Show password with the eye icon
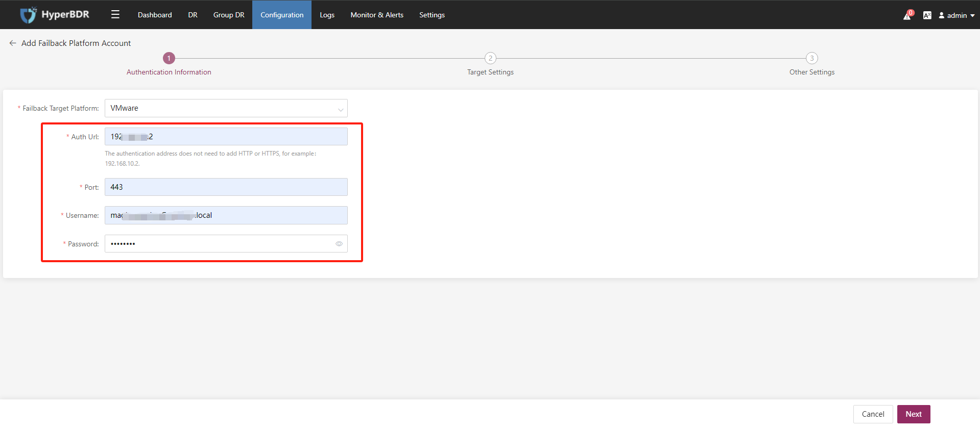 (339, 244)
